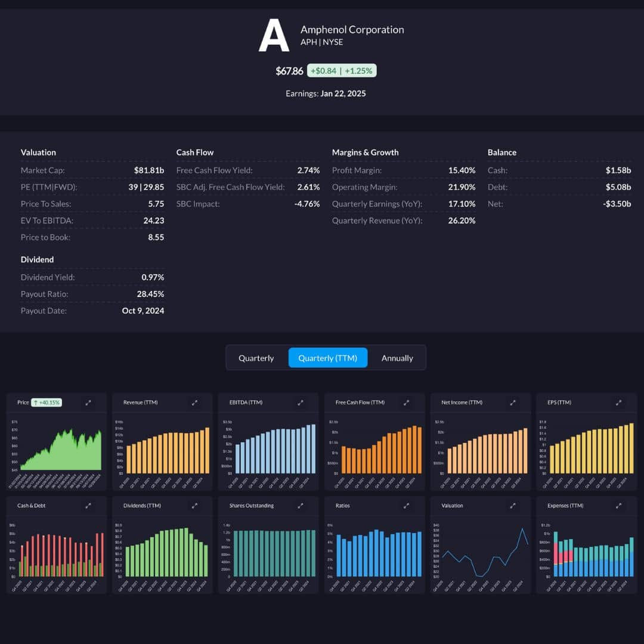This screenshot has height=644, width=644.
Task: Click the +40.15% price gain badge
Action: tap(47, 402)
